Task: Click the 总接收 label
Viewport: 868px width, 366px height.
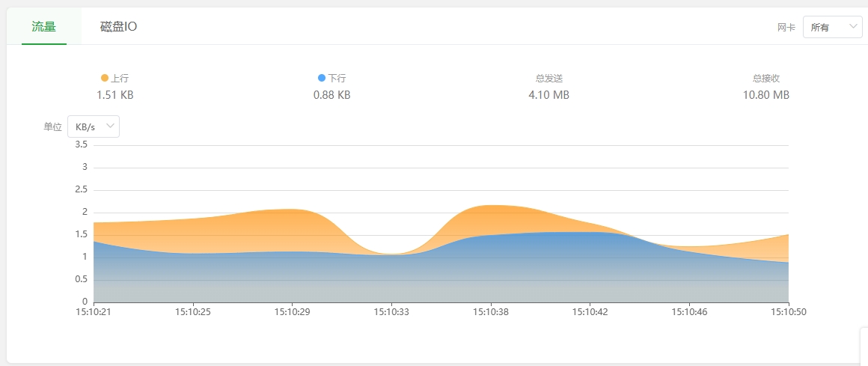Action: 766,78
